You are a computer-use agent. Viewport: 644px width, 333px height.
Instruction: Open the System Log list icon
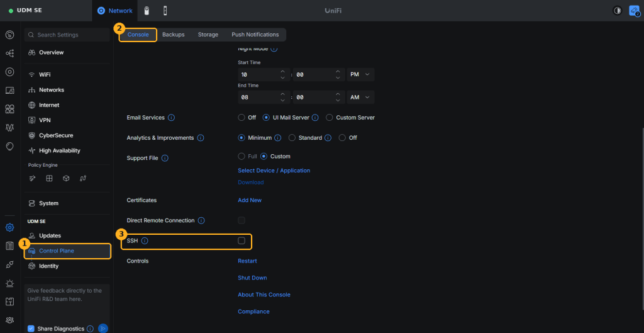(x=10, y=246)
